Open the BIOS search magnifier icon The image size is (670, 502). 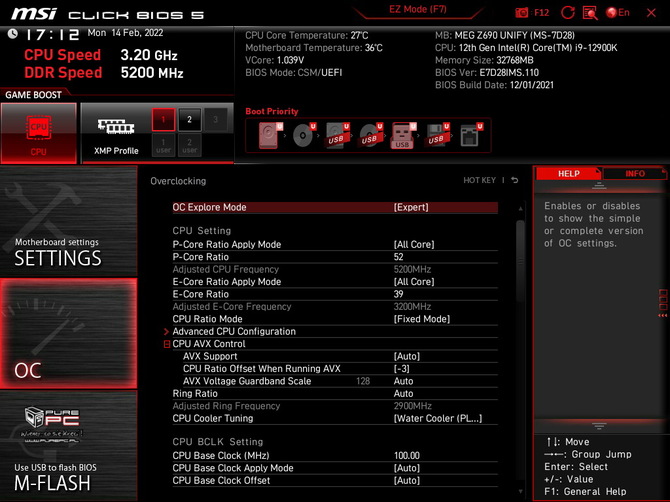point(590,13)
